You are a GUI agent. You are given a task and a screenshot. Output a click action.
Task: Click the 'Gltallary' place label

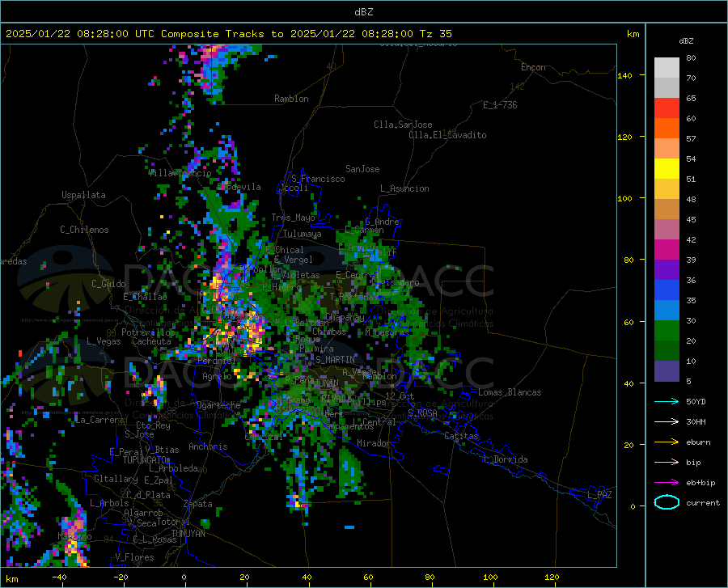116,479
